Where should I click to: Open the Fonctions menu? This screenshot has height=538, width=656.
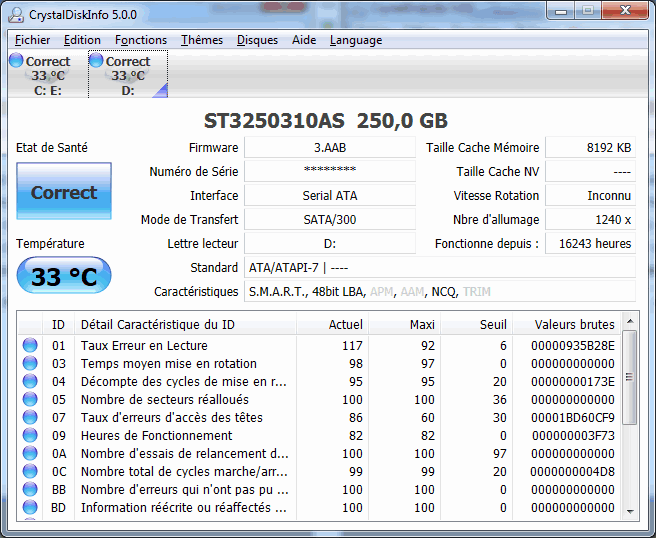(x=141, y=40)
